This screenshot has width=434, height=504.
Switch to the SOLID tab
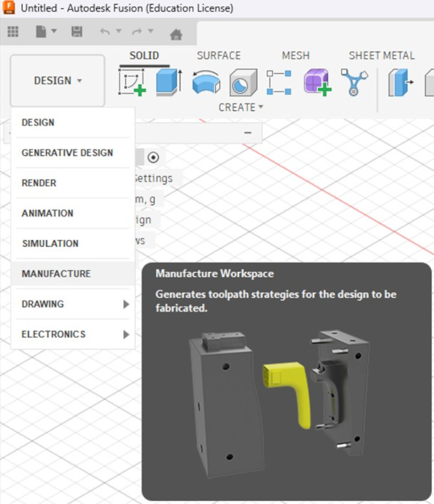tap(144, 55)
